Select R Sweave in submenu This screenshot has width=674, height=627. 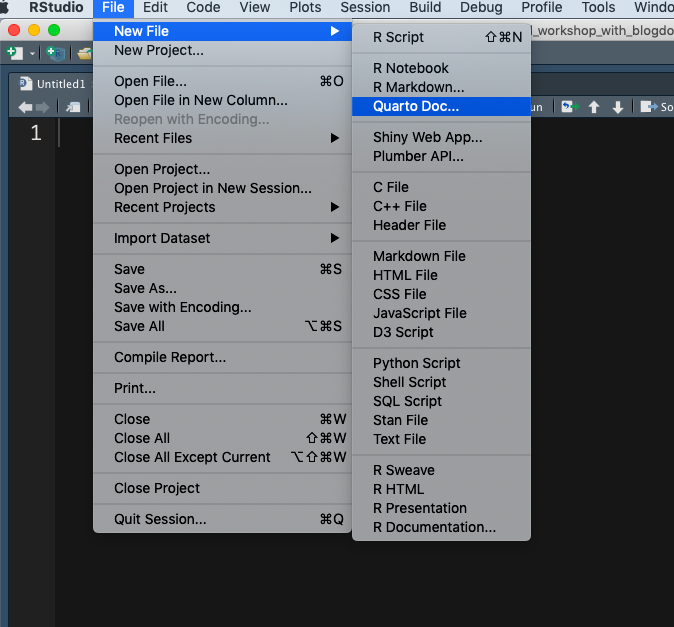pos(441,470)
